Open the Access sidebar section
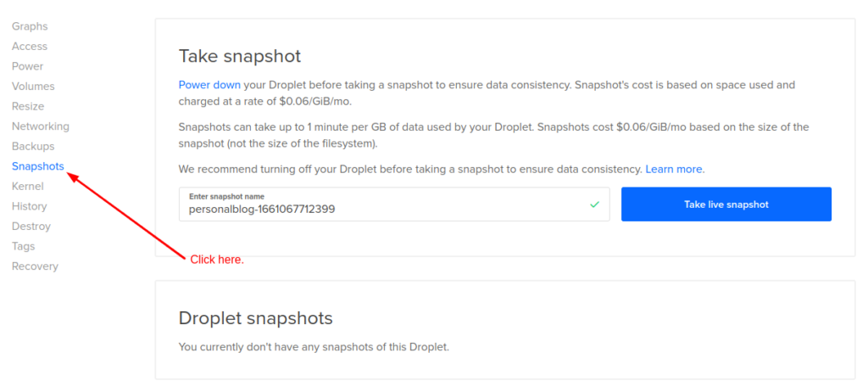 tap(30, 46)
